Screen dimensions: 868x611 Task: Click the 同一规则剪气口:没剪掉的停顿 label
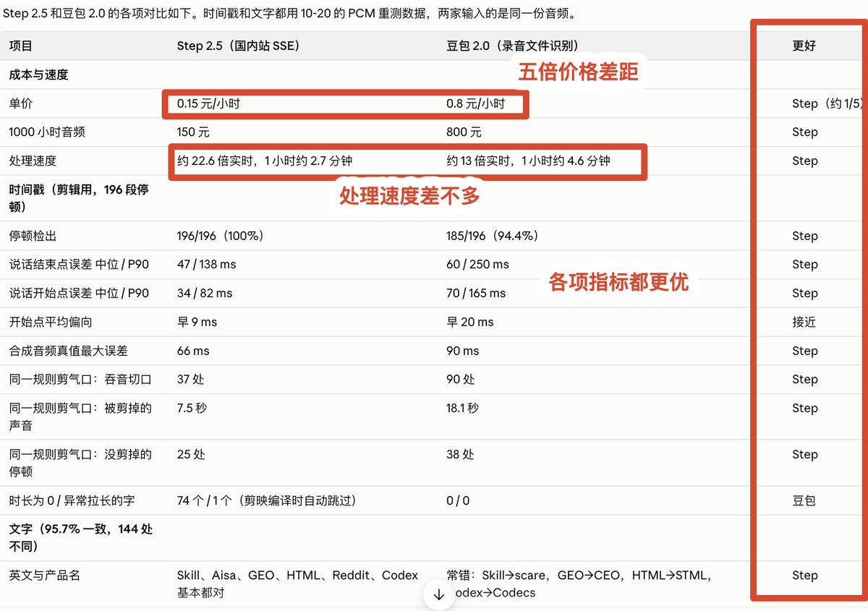(80, 463)
